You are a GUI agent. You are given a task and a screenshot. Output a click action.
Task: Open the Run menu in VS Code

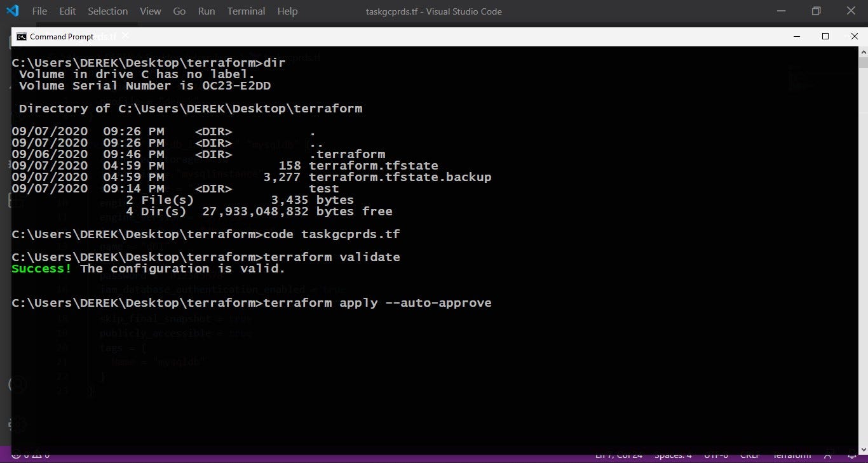tap(207, 11)
